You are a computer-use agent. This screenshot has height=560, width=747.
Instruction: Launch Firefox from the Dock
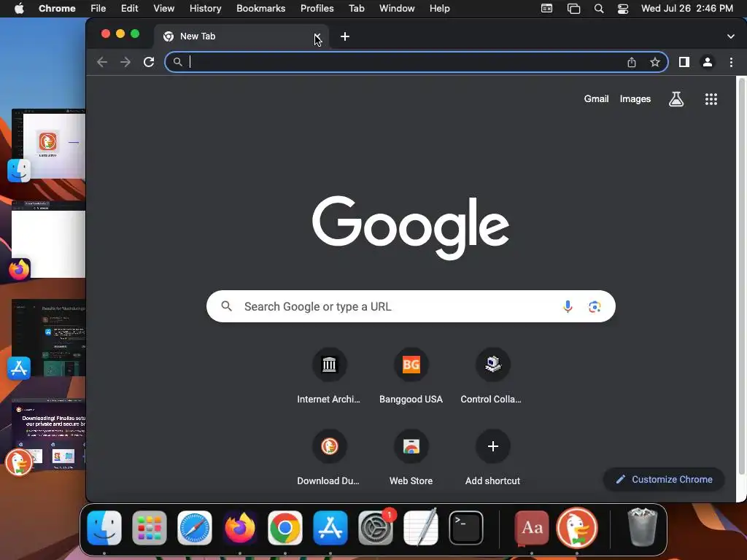coord(240,528)
